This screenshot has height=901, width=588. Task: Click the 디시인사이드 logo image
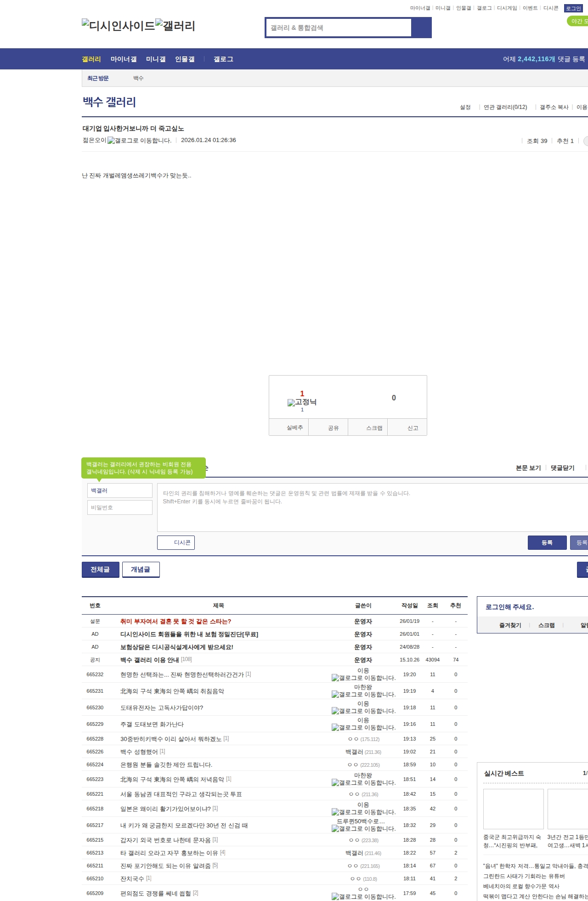119,26
